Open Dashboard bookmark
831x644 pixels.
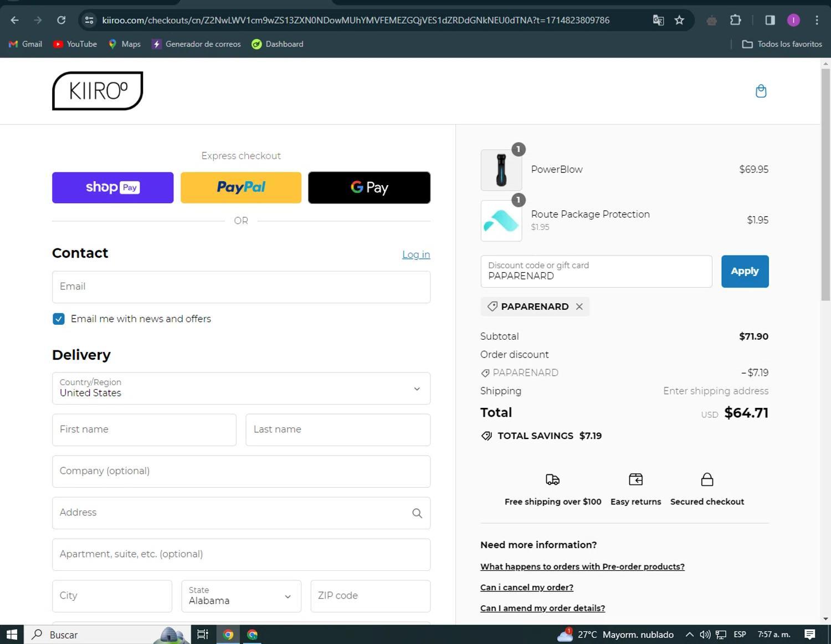click(x=278, y=44)
